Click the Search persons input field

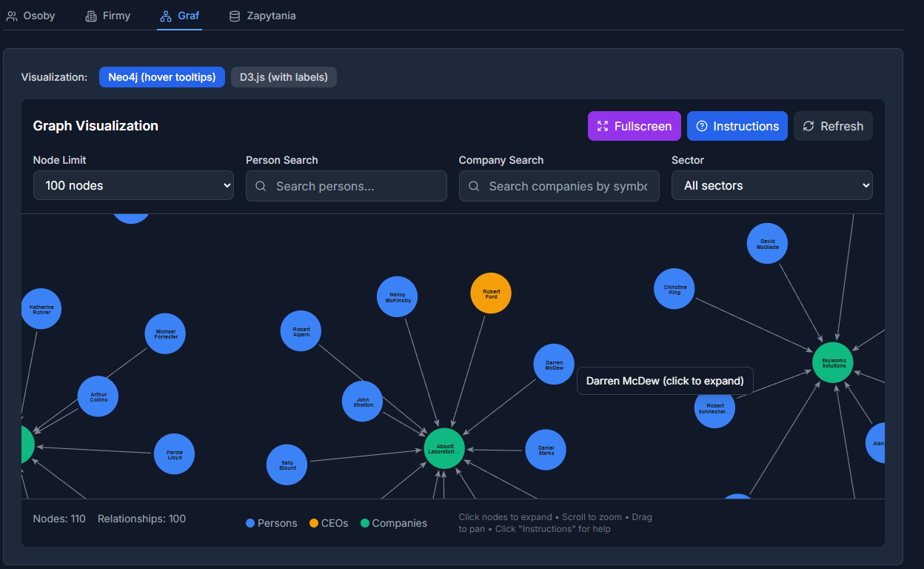coord(346,186)
